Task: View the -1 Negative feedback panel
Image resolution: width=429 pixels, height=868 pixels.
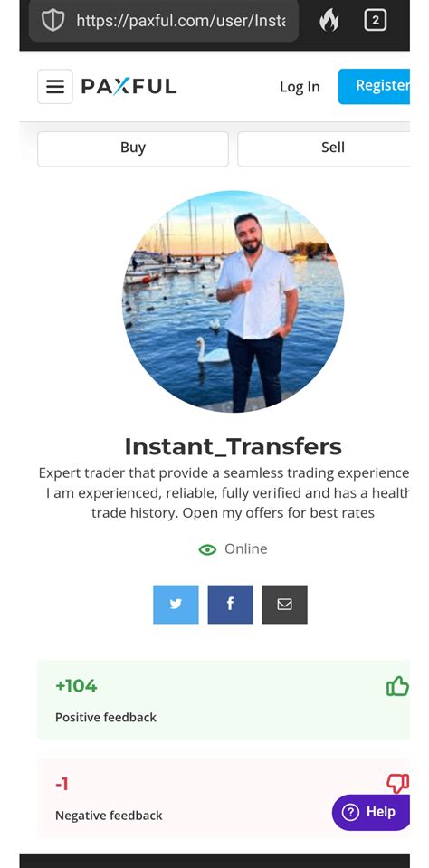Action: 224,797
